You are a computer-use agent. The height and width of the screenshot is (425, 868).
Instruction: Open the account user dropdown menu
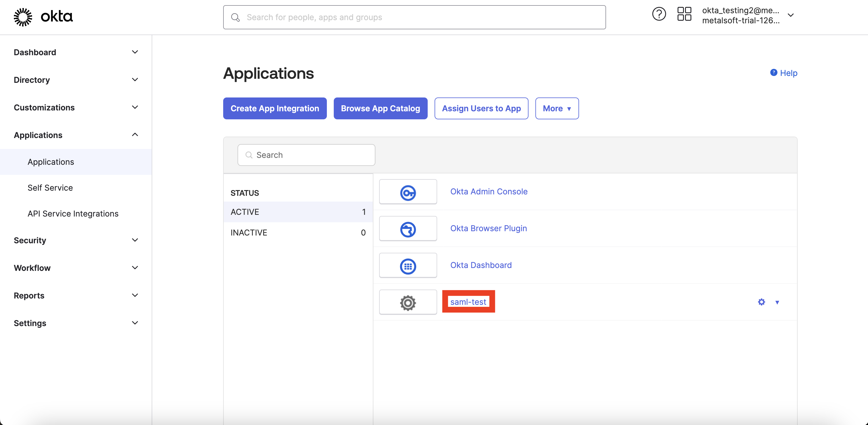pos(790,15)
